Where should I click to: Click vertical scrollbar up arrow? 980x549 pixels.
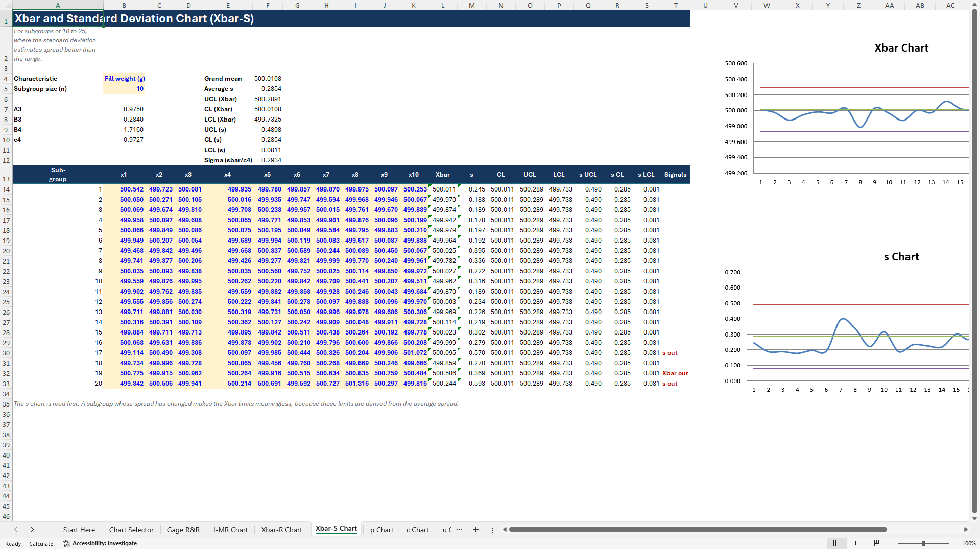coord(974,5)
